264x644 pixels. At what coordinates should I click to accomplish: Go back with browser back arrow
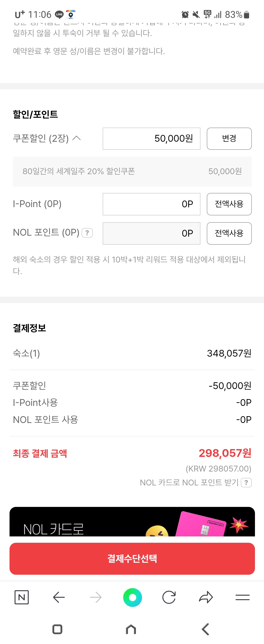(x=59, y=597)
